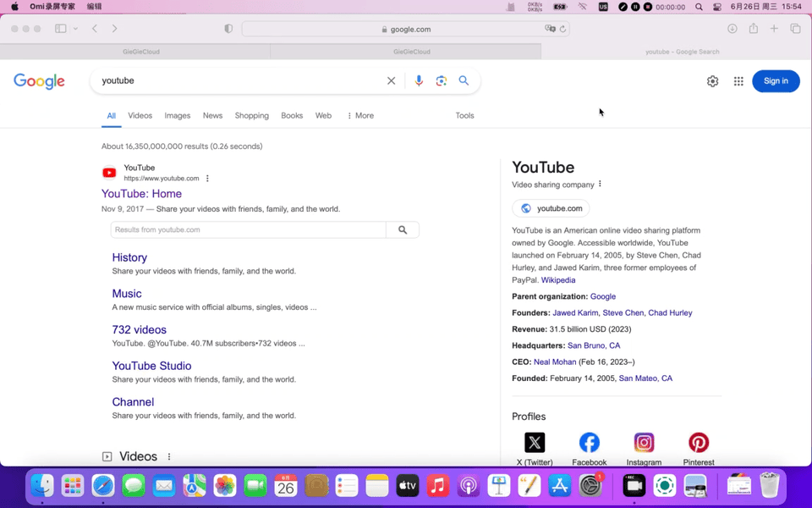Open the YouTube: Home result link

(x=141, y=193)
